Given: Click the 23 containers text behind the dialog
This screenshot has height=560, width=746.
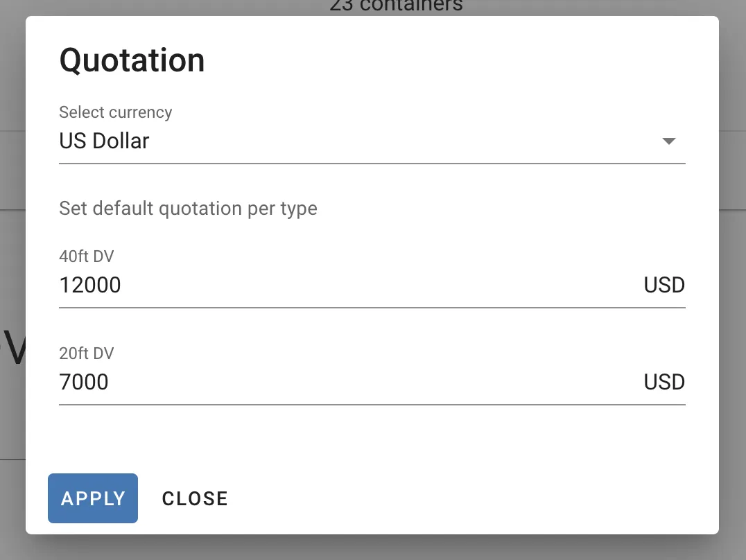Looking at the screenshot, I should pos(396,6).
